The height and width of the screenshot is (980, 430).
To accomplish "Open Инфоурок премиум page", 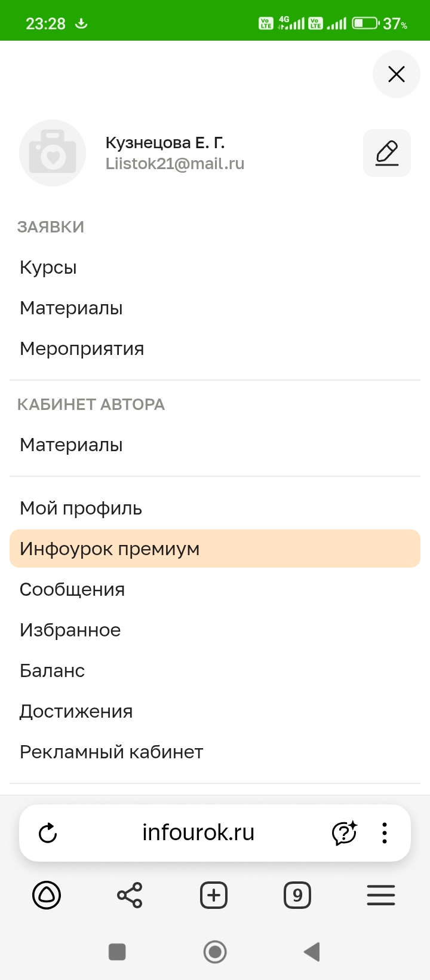I will [110, 549].
